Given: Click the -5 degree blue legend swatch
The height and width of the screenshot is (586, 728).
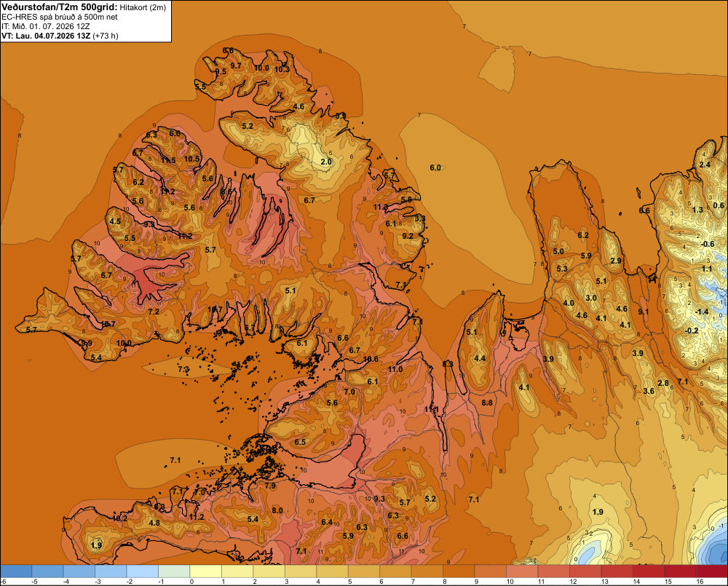Looking at the screenshot, I should pyautogui.click(x=47, y=571).
